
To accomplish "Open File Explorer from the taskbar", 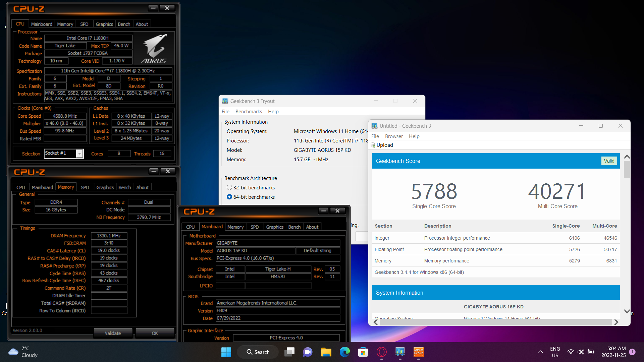I will pos(326,352).
